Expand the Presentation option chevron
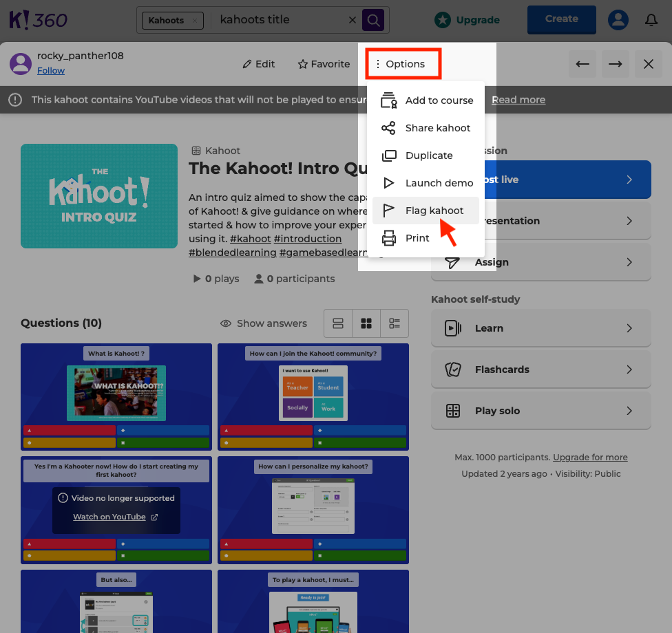Viewport: 672px width, 633px height. (629, 221)
